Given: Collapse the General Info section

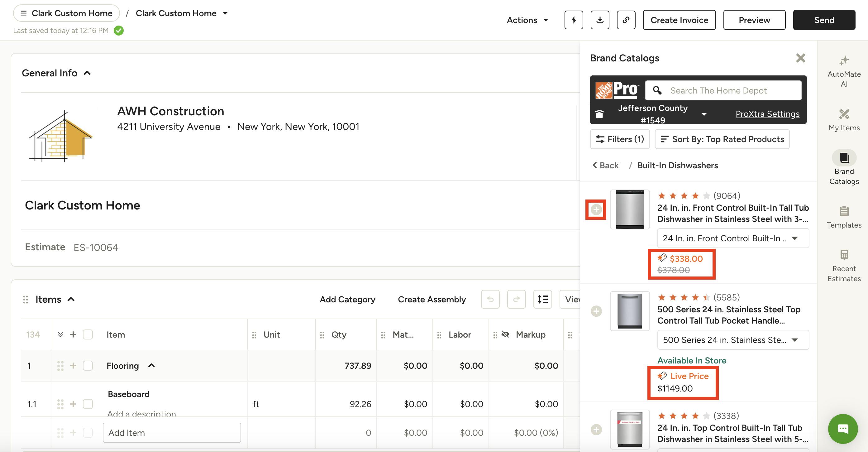Looking at the screenshot, I should [87, 73].
